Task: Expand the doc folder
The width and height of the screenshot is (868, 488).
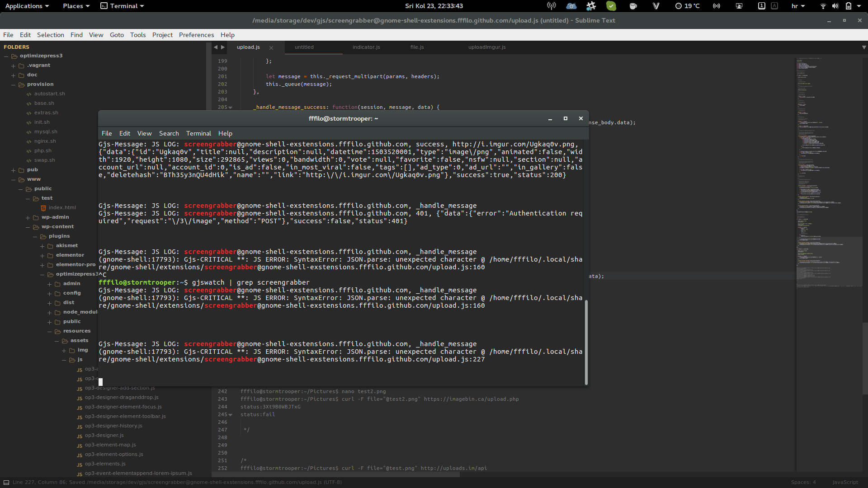Action: [14, 75]
